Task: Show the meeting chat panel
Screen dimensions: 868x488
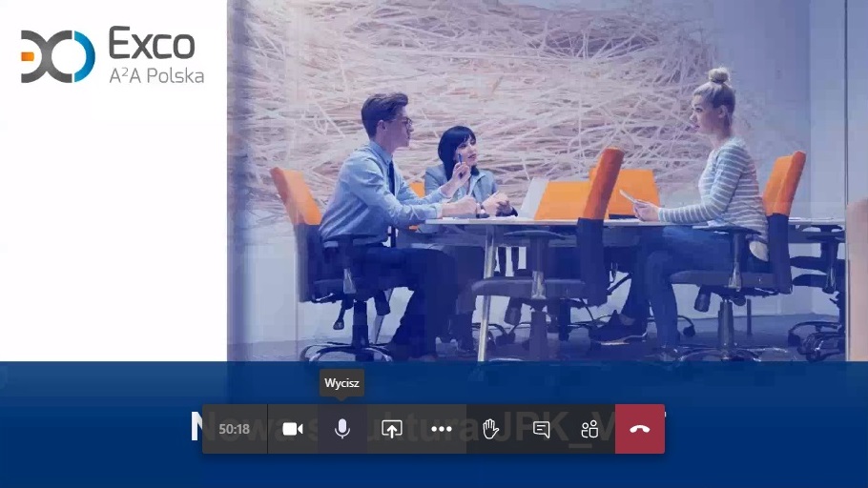Action: [541, 429]
